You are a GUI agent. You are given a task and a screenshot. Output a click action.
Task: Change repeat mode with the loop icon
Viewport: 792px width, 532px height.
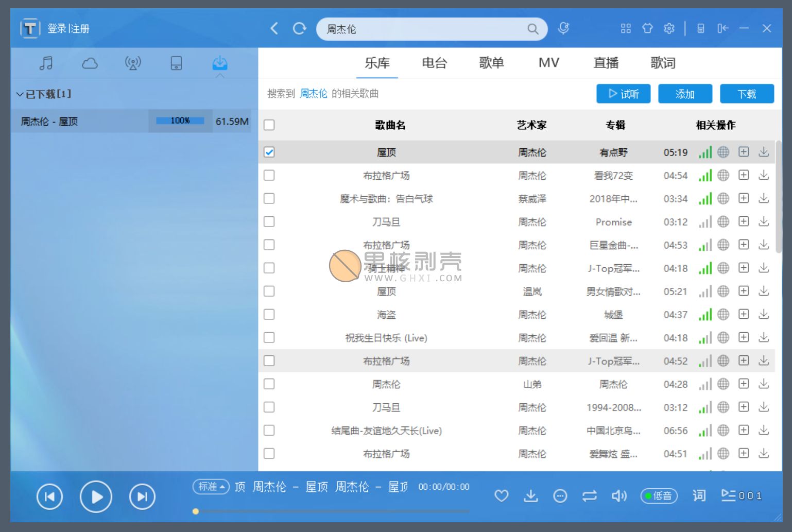click(x=590, y=496)
